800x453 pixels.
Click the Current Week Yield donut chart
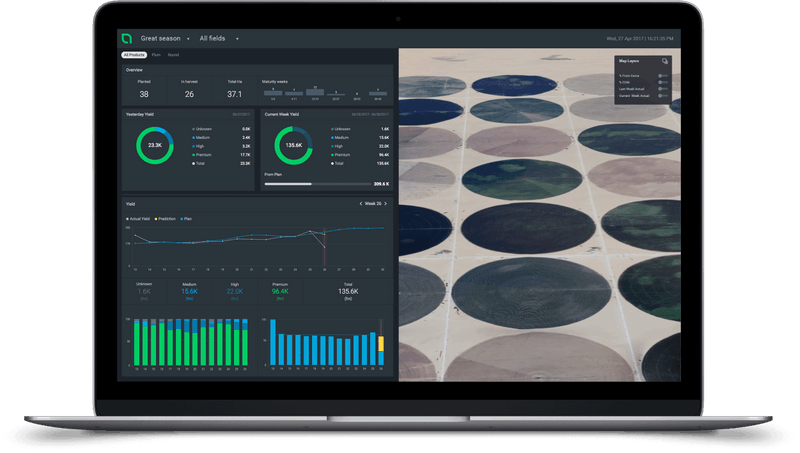[294, 145]
